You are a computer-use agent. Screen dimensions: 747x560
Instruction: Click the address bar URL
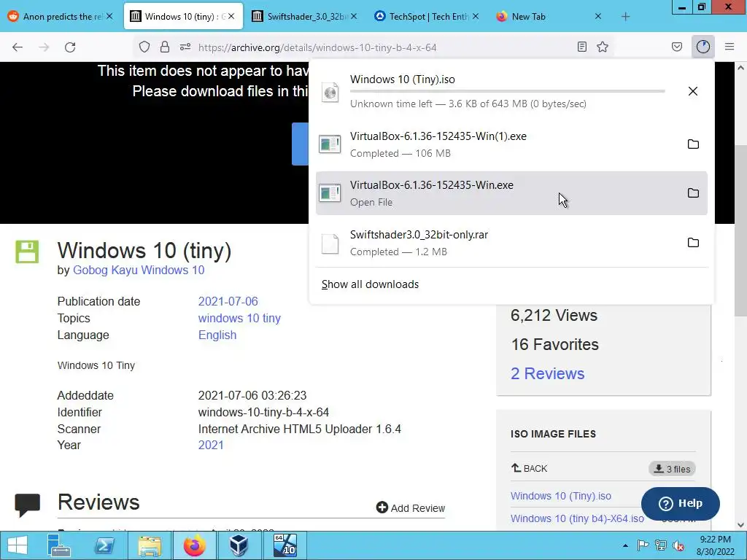click(x=317, y=47)
